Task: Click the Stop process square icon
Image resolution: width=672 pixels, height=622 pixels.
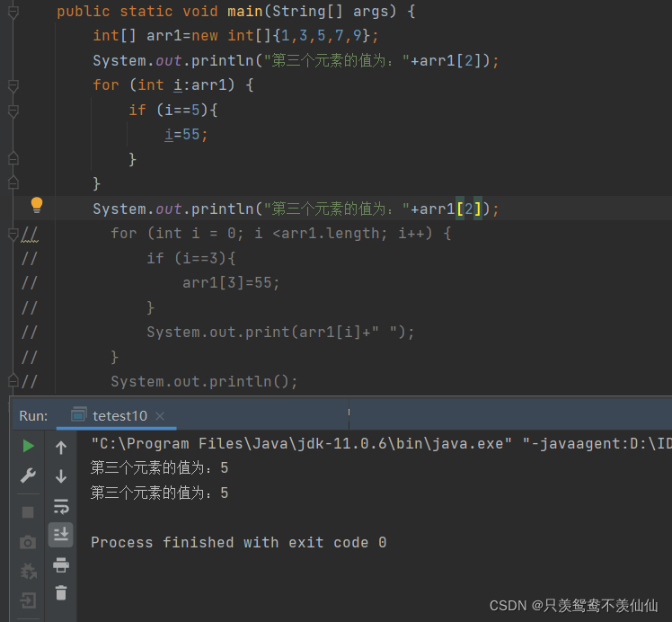Action: click(28, 512)
